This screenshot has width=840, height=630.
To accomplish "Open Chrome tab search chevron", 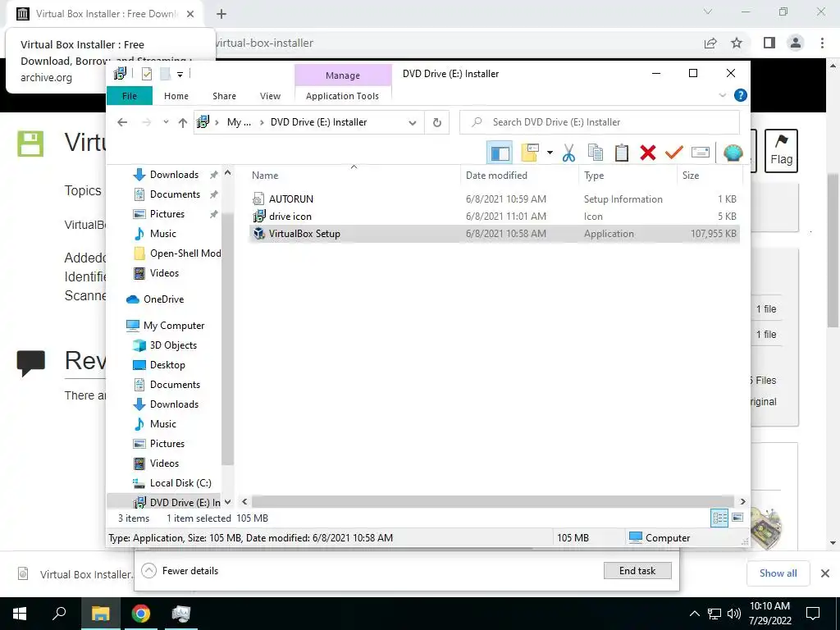I will (708, 11).
